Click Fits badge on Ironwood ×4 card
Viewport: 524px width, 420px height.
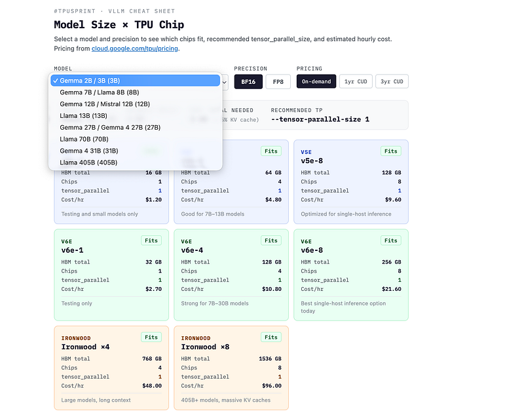point(151,337)
